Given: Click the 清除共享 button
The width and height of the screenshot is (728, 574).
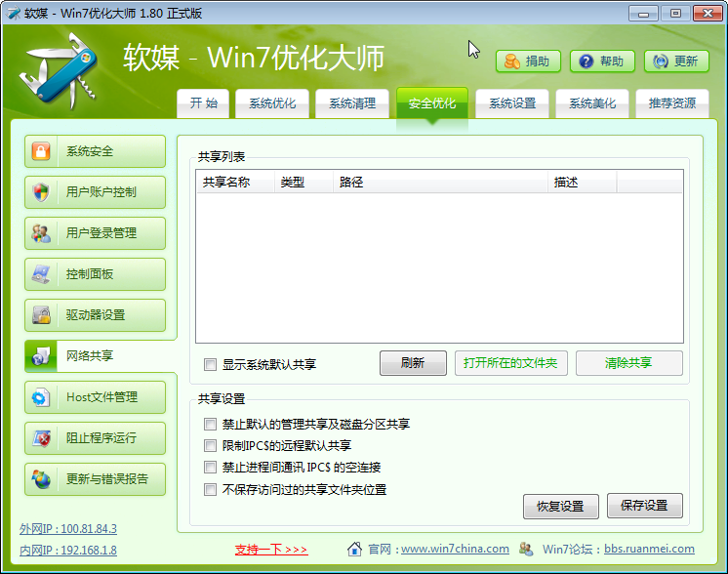Looking at the screenshot, I should (x=629, y=363).
